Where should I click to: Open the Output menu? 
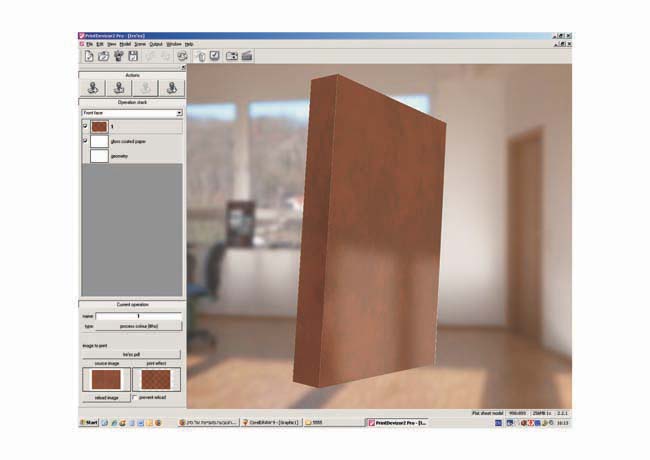click(156, 44)
